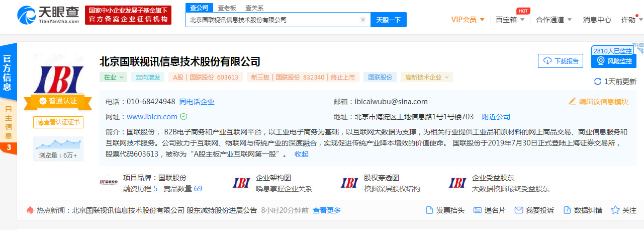Click the phone number 010-68424948
Viewport: 644px width, 230px height.
pos(151,102)
